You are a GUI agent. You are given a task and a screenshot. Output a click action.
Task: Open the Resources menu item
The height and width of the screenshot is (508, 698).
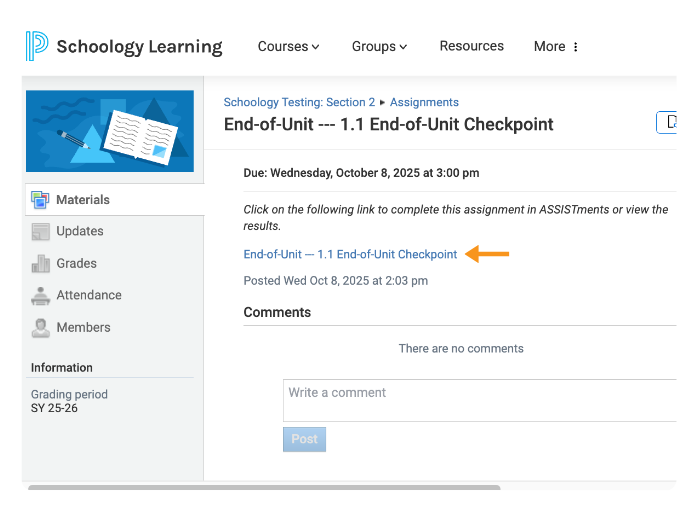[x=471, y=46]
